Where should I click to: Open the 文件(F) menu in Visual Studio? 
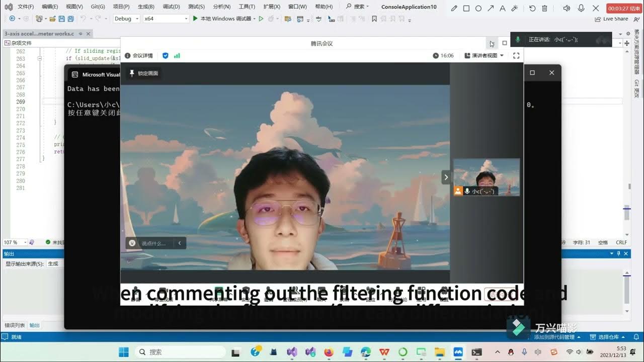26,7
